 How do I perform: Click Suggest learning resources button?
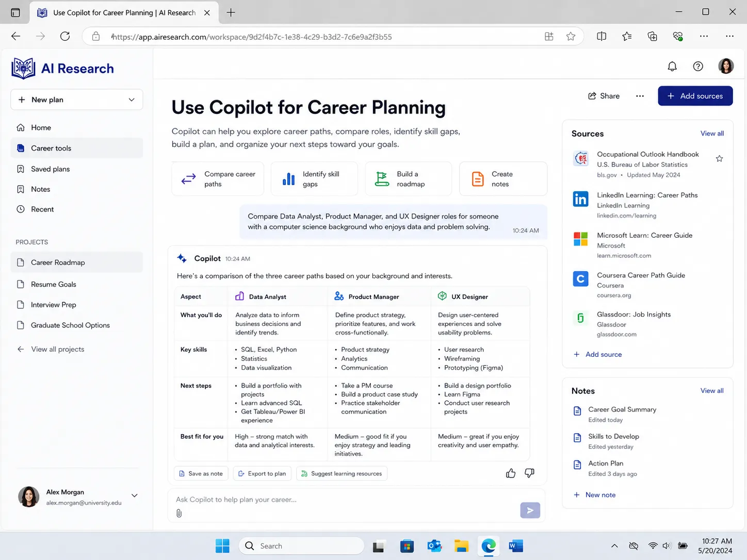click(342, 473)
